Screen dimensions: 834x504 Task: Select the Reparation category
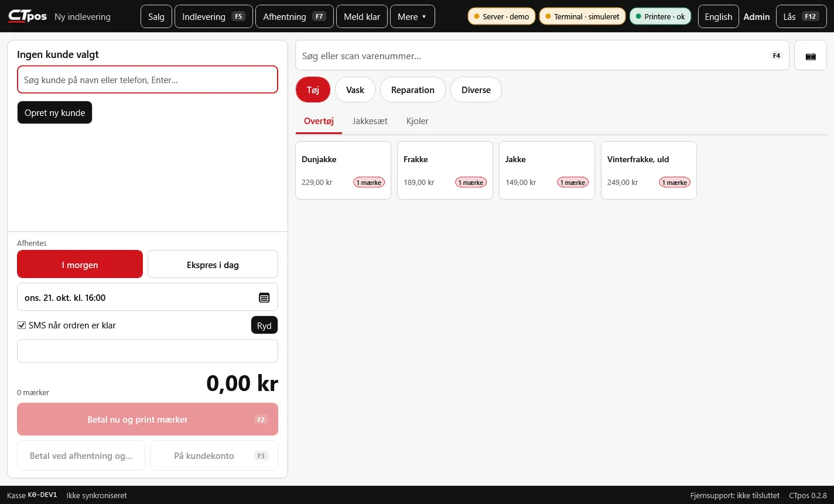(x=413, y=90)
